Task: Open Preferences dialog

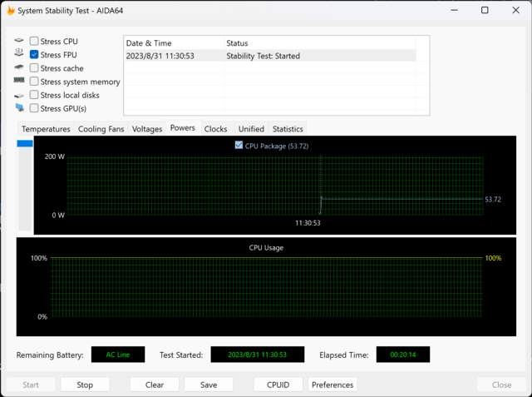Action: (332, 385)
